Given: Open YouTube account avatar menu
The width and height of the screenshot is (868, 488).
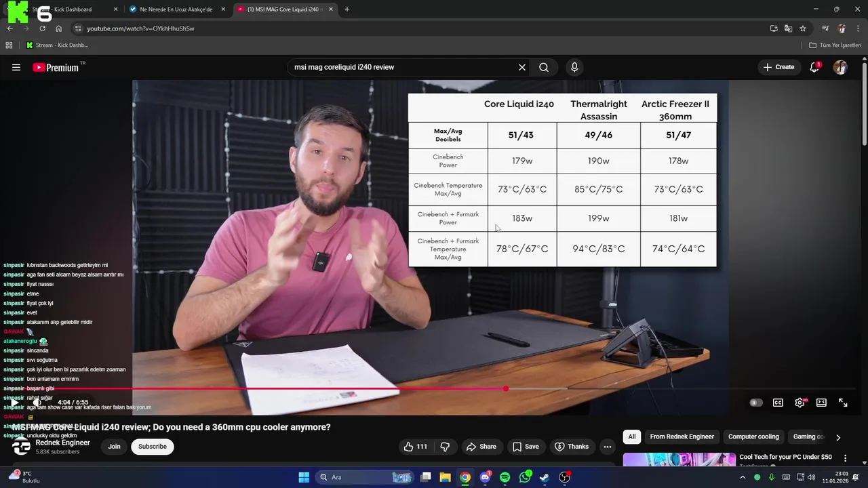Looking at the screenshot, I should pyautogui.click(x=840, y=67).
